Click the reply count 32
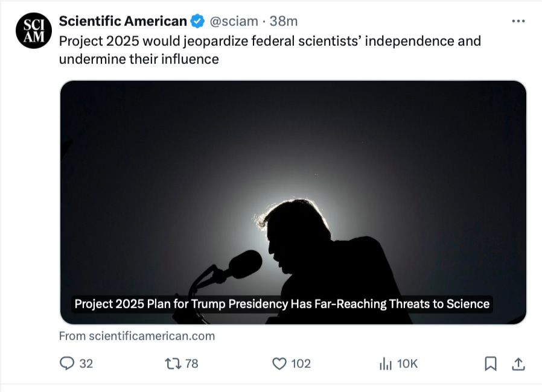This screenshot has width=542, height=392. [x=86, y=363]
